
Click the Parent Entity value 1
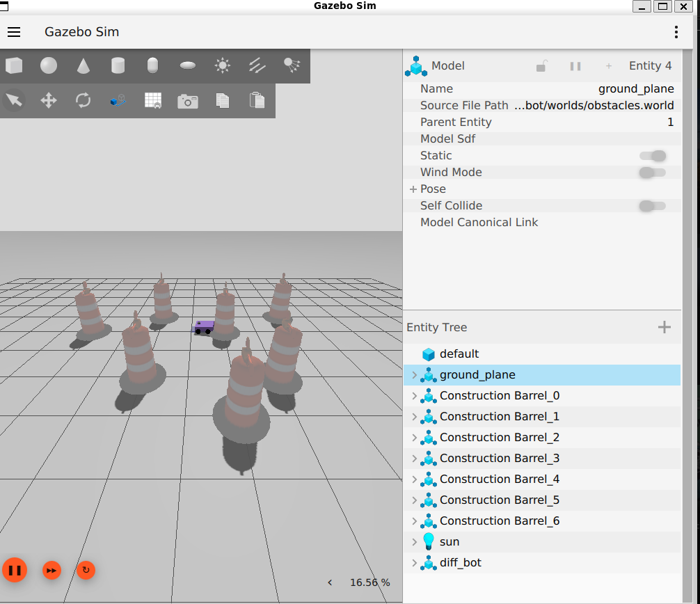(670, 122)
